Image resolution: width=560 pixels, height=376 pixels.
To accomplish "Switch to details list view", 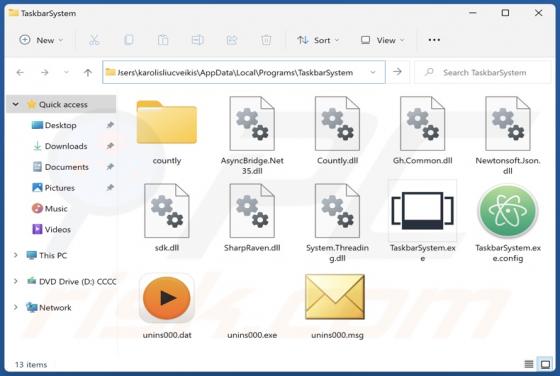I will [529, 364].
